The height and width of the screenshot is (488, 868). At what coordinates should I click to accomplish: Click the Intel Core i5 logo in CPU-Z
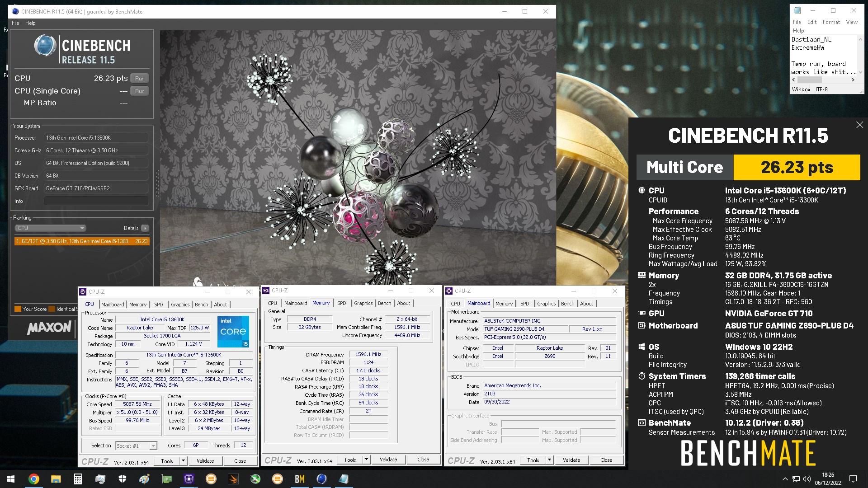pyautogui.click(x=233, y=332)
